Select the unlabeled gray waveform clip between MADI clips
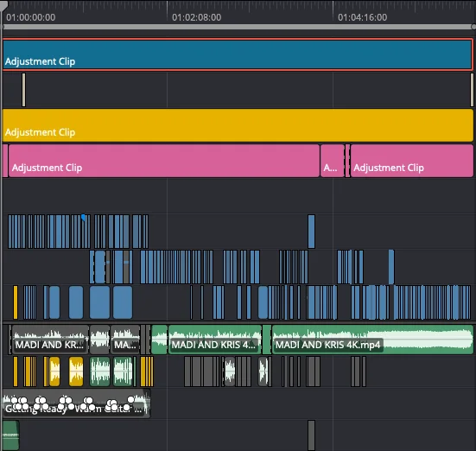Screen dimensions: 476x451 pyautogui.click(x=99, y=340)
